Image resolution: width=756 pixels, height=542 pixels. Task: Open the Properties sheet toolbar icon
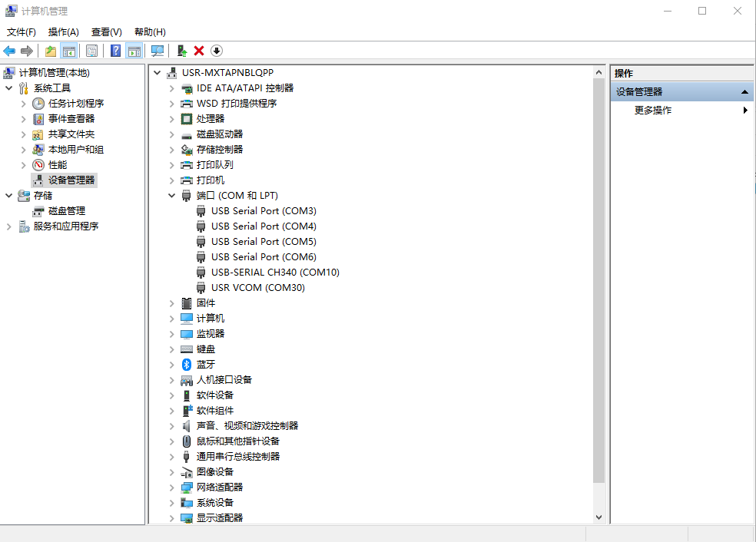click(91, 51)
